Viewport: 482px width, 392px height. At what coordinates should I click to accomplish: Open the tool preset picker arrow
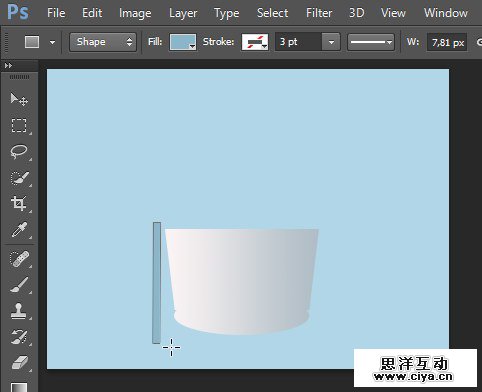[x=52, y=42]
